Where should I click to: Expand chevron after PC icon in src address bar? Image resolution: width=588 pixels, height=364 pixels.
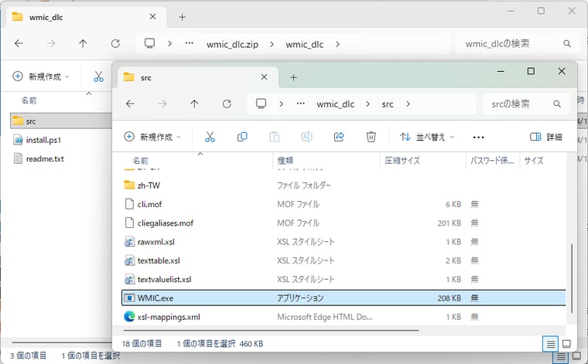[x=281, y=104]
